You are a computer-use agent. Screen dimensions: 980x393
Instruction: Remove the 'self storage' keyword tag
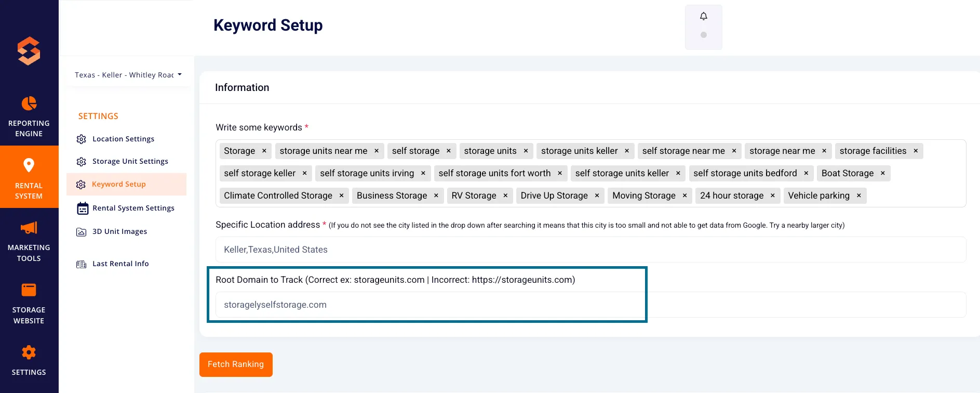coord(449,151)
